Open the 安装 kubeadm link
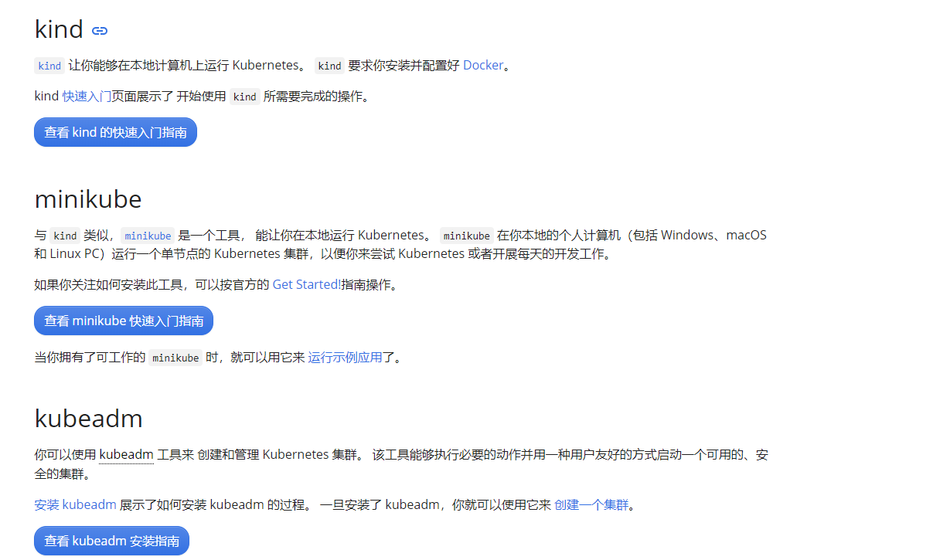The width and height of the screenshot is (940, 560). [75, 504]
